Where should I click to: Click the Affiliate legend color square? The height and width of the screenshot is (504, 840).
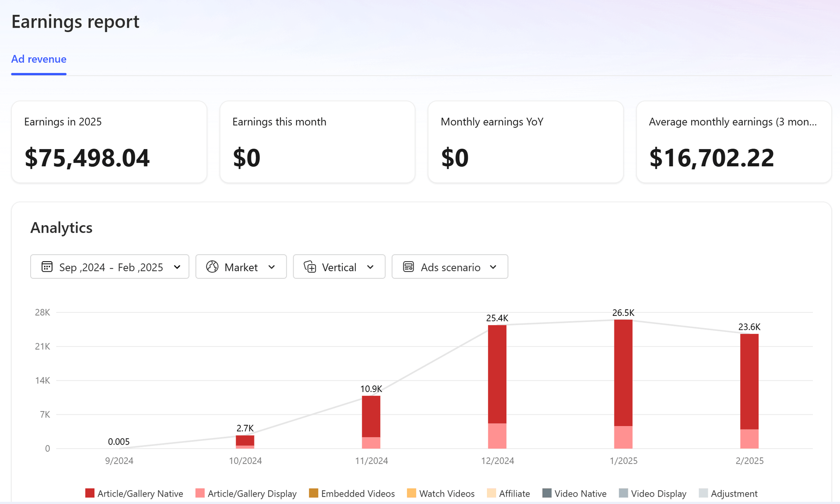pos(491,493)
